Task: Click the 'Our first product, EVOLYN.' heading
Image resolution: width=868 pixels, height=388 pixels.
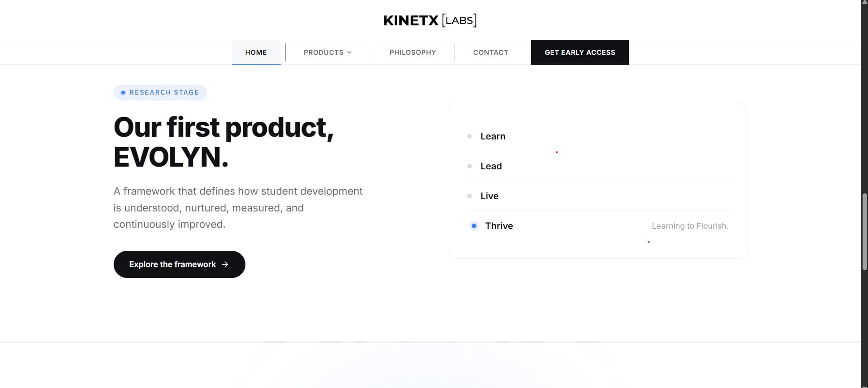Action: pyautogui.click(x=224, y=142)
